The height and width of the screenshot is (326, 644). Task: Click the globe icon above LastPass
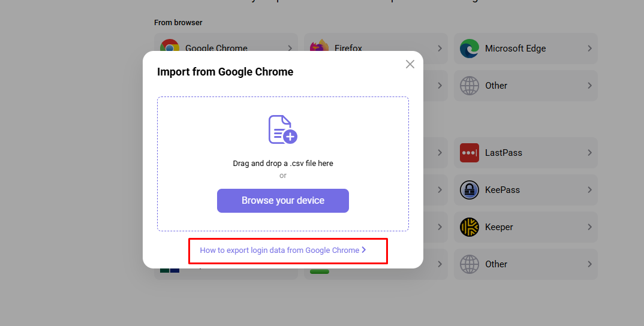(x=470, y=86)
